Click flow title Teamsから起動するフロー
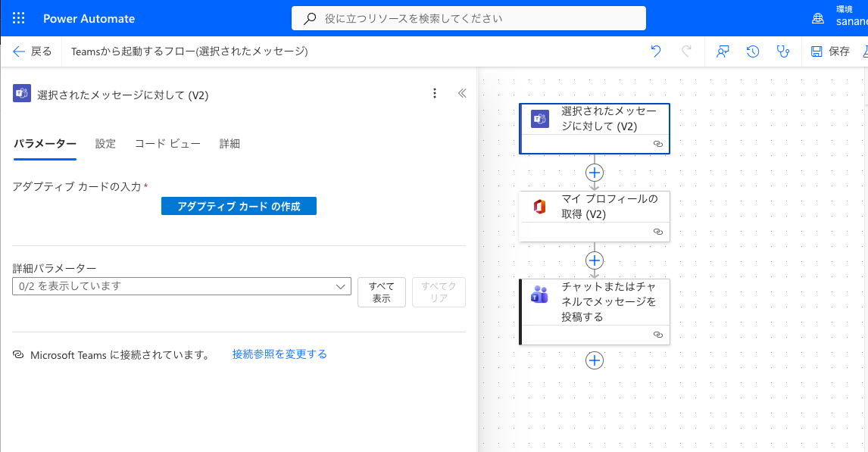868x452 pixels. pos(189,51)
